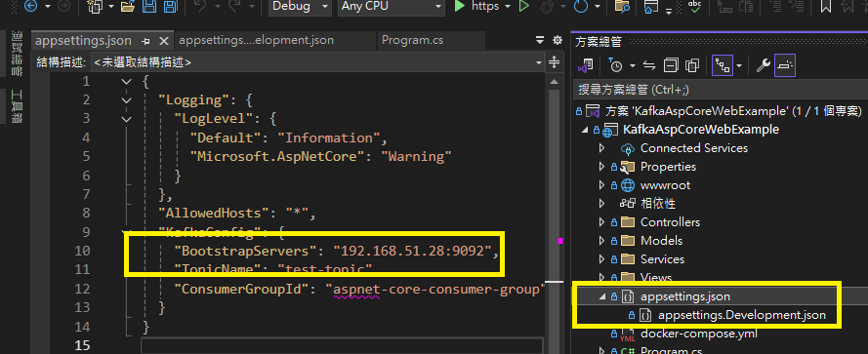
Task: Click the new item toolbar icon
Action: (x=96, y=7)
